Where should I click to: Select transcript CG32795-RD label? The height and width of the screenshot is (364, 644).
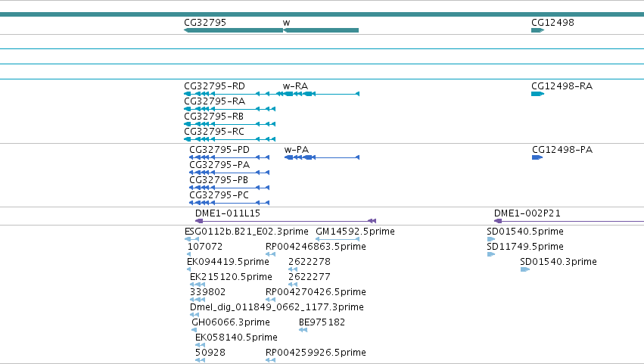(x=214, y=86)
